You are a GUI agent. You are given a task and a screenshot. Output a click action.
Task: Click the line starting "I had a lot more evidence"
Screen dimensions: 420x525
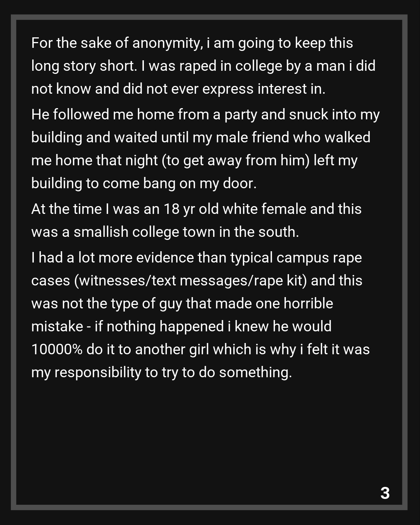(196, 257)
